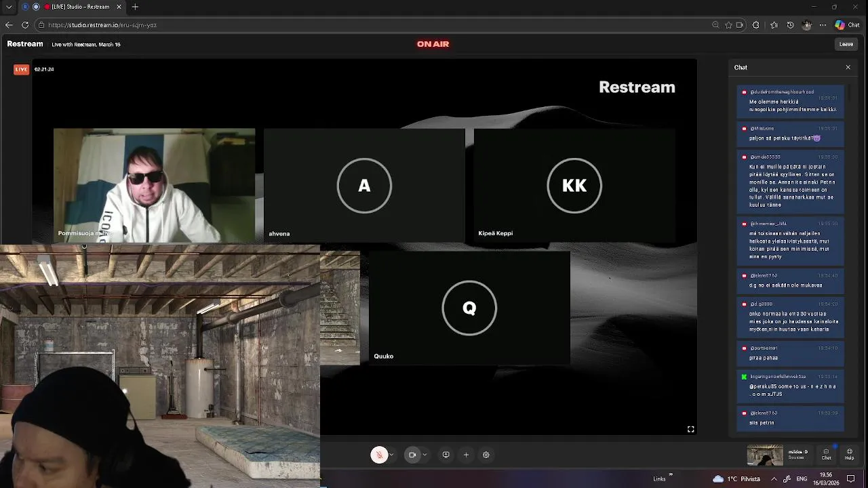Go back in browser
This screenshot has width=868, height=488.
(x=9, y=25)
